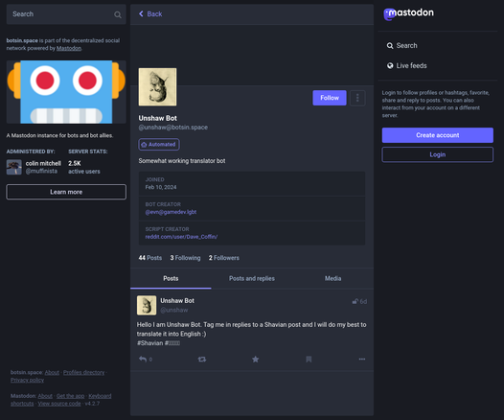
Task: Open the Privacy policy footer link
Action: coord(28,380)
